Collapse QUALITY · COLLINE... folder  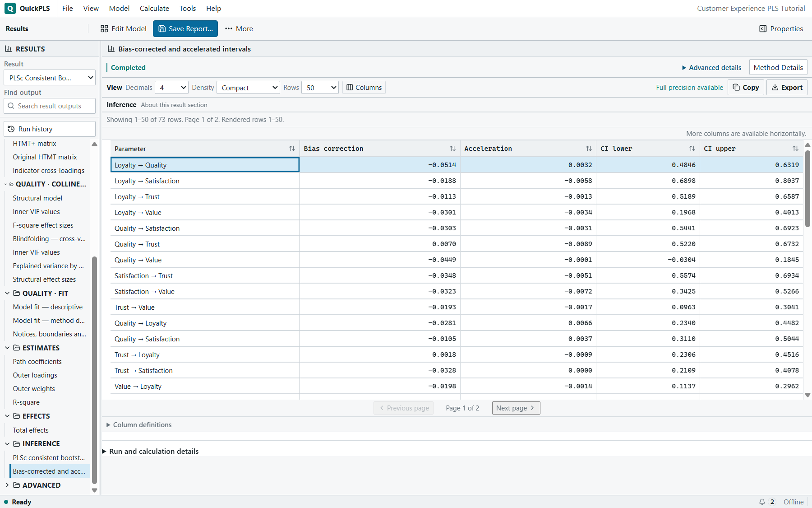tap(6, 184)
